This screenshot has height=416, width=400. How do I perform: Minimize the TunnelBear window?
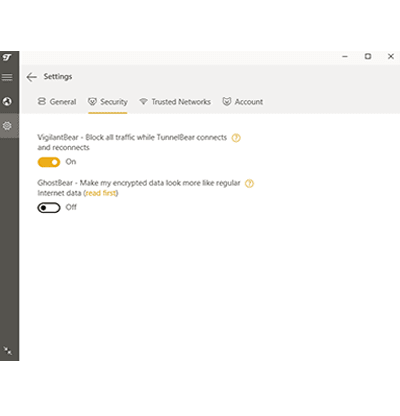tap(345, 57)
